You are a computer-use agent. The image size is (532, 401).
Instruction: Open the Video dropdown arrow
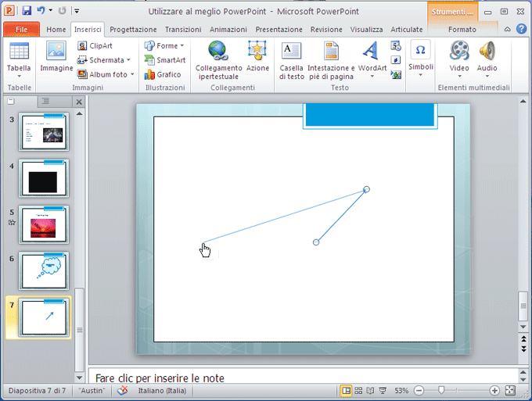click(x=459, y=77)
